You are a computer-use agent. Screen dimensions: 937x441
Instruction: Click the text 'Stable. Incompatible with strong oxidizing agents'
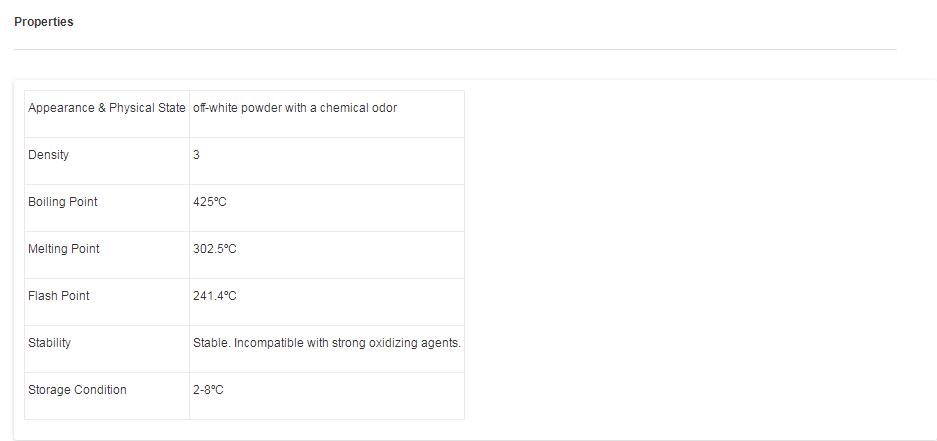coord(326,343)
